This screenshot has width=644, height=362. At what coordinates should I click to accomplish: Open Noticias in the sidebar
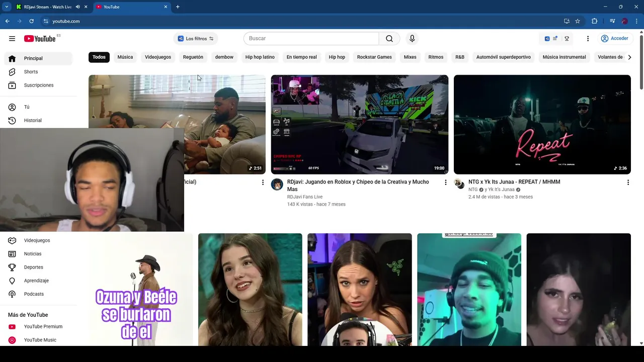(x=38, y=254)
